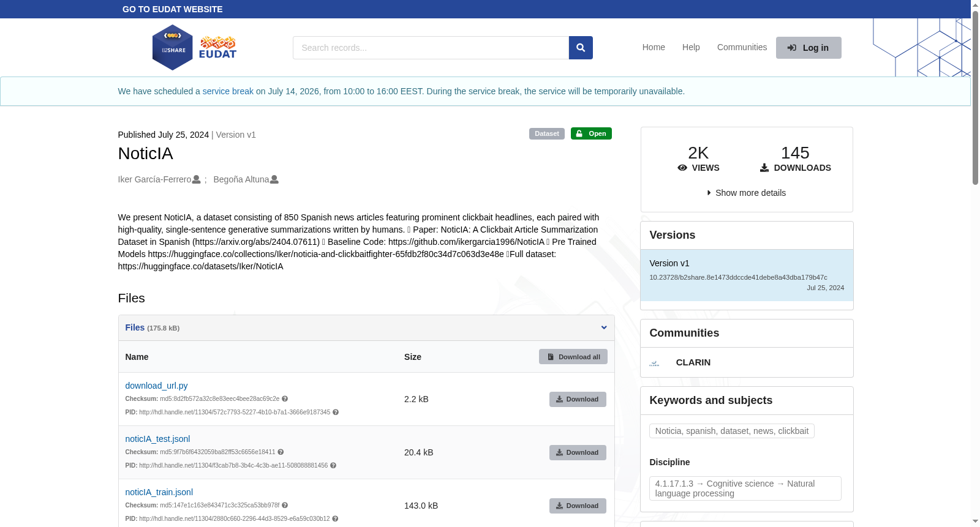Open the Communities menu item
980x527 pixels.
[742, 47]
